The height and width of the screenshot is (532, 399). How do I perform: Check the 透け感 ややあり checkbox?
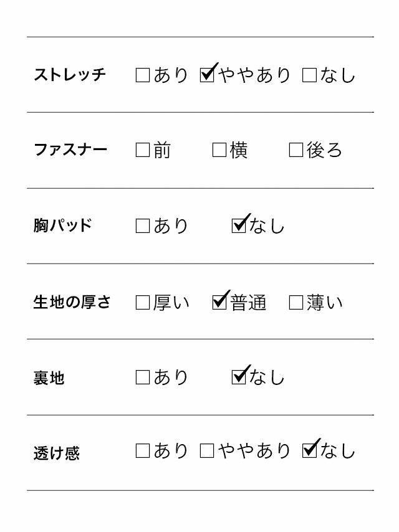tap(207, 451)
